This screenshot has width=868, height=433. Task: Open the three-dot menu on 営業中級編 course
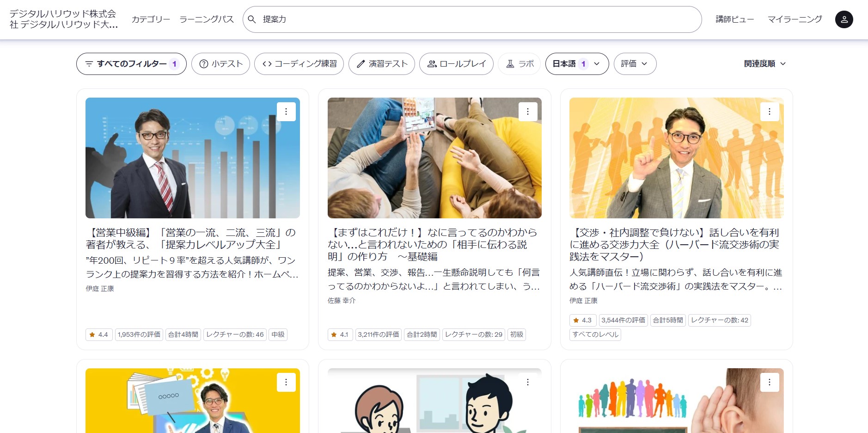pyautogui.click(x=286, y=111)
